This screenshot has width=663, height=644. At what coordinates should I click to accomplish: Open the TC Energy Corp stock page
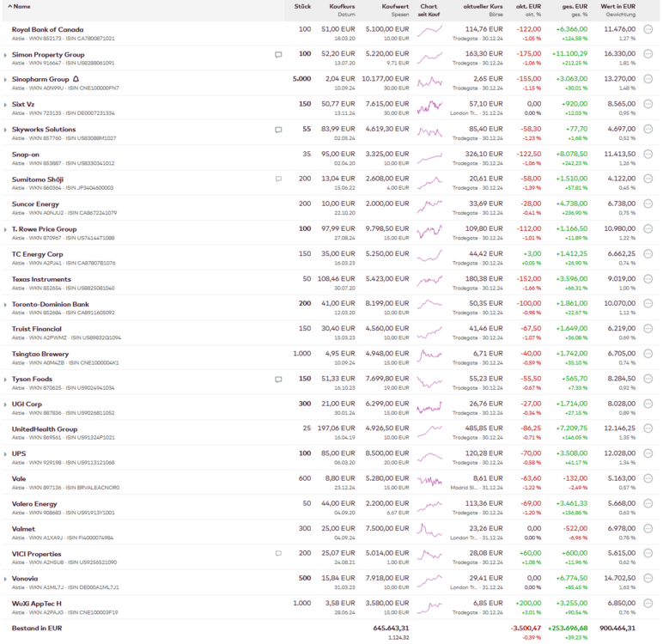(37, 254)
